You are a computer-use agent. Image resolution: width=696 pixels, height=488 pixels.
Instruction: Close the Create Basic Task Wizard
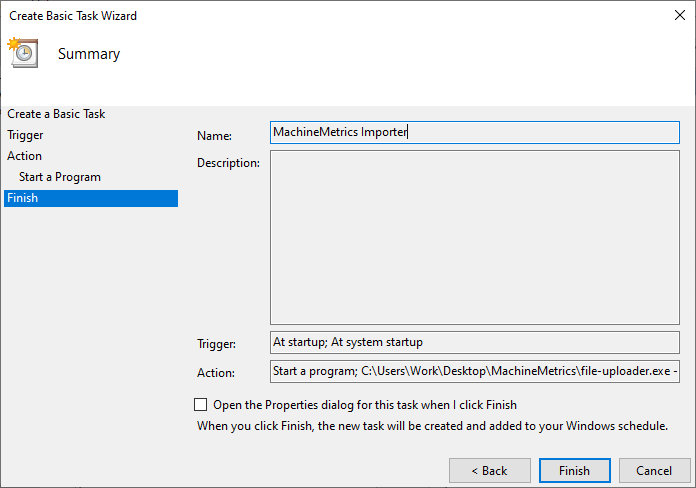(680, 15)
